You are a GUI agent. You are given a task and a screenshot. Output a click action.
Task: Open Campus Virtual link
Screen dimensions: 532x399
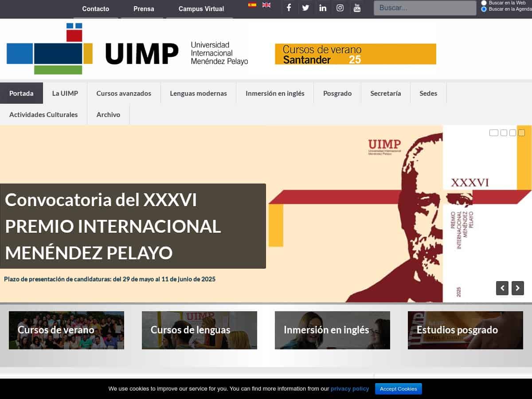point(201,9)
